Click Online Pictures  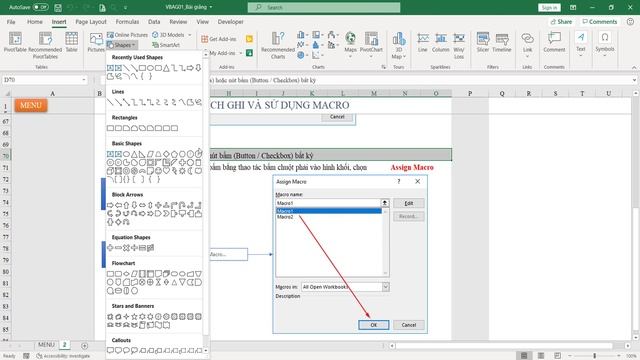[x=127, y=35]
